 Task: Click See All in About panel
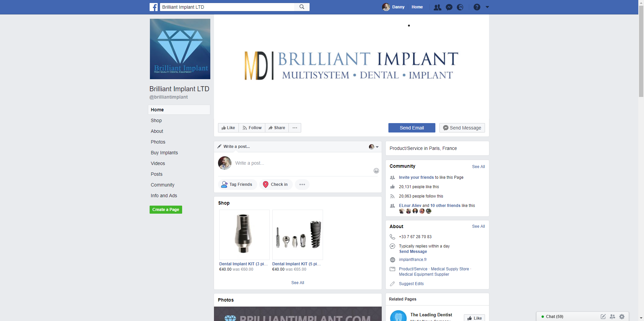pos(478,226)
